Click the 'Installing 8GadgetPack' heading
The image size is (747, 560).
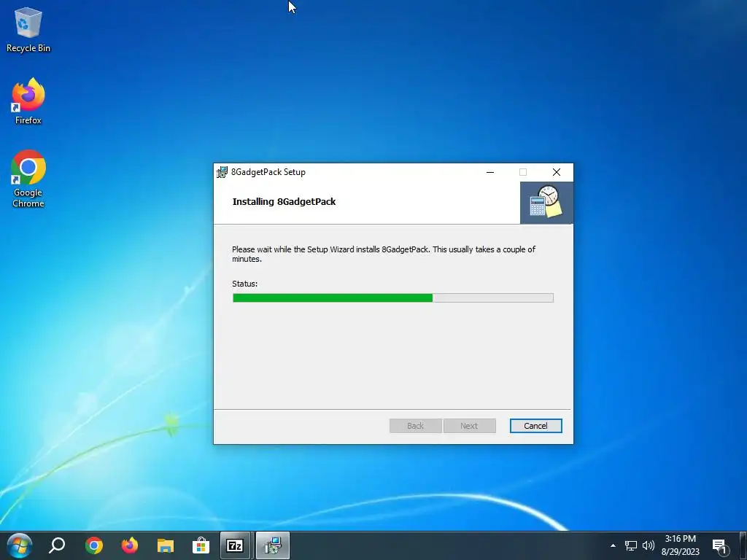284,202
